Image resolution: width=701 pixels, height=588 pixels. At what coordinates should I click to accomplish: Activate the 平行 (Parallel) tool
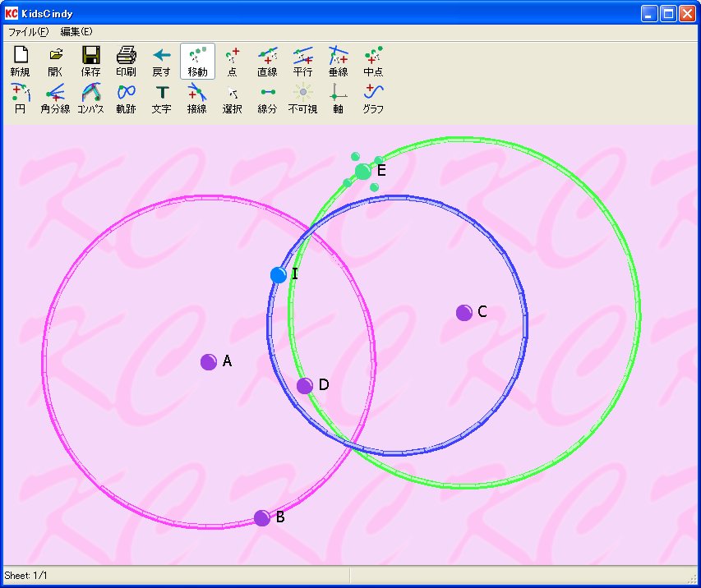303,61
